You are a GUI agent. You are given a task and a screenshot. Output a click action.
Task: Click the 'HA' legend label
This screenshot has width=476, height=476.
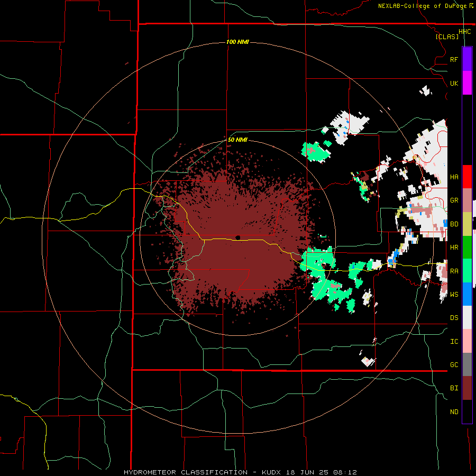(454, 177)
